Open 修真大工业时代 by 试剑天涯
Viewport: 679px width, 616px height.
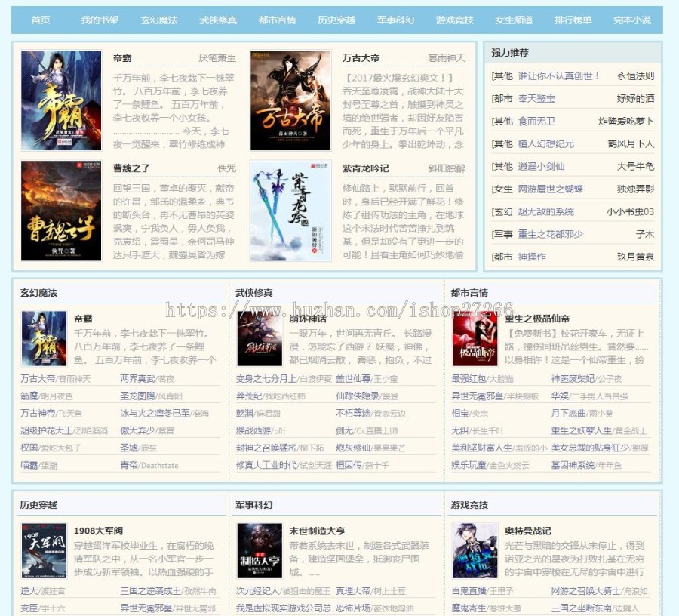coord(266,466)
